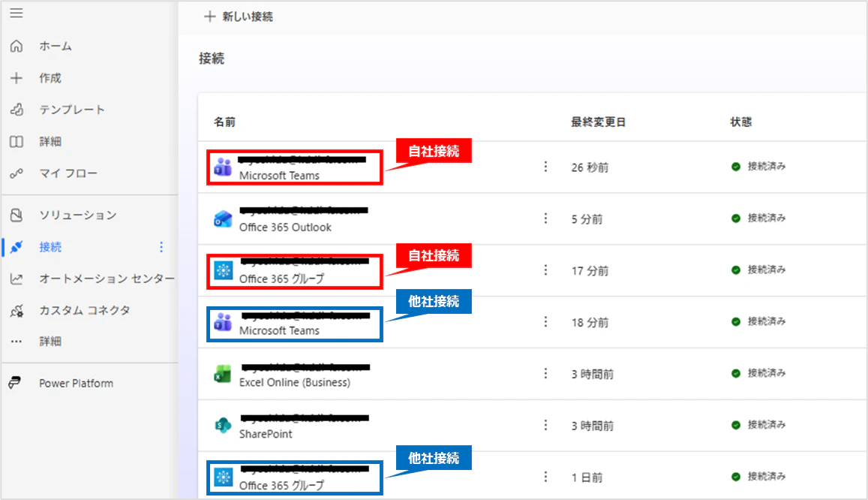This screenshot has height=500, width=868.
Task: Open Microsoft Teams connection from 26 秒前
Action: [279, 176]
